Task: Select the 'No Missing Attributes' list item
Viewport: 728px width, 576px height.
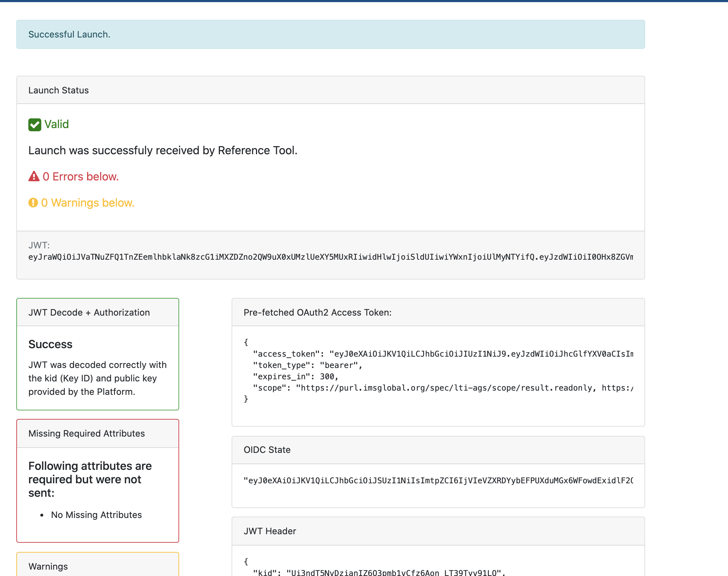Action: point(96,515)
